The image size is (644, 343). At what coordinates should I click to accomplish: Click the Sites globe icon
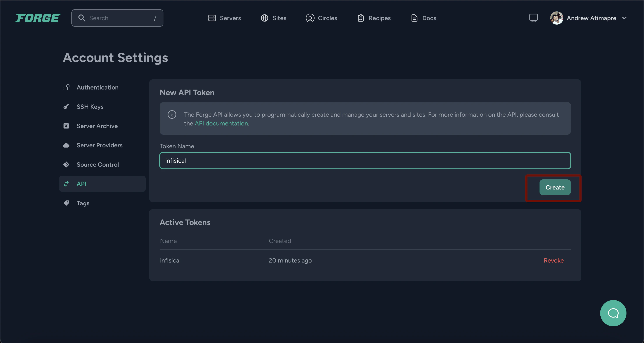tap(265, 18)
